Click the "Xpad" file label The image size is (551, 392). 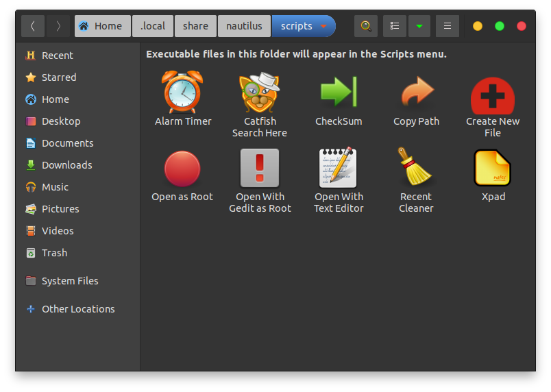[x=493, y=197]
